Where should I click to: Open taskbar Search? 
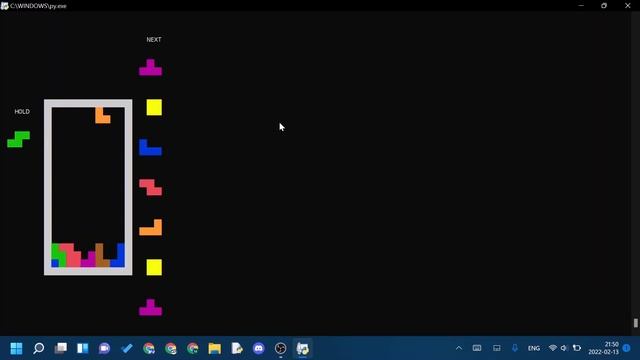(x=38, y=348)
